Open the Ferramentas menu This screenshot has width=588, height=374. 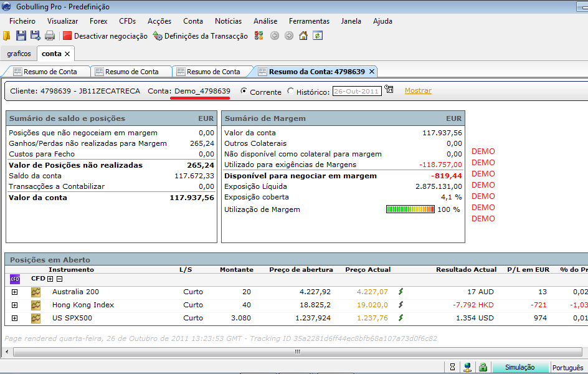(310, 21)
